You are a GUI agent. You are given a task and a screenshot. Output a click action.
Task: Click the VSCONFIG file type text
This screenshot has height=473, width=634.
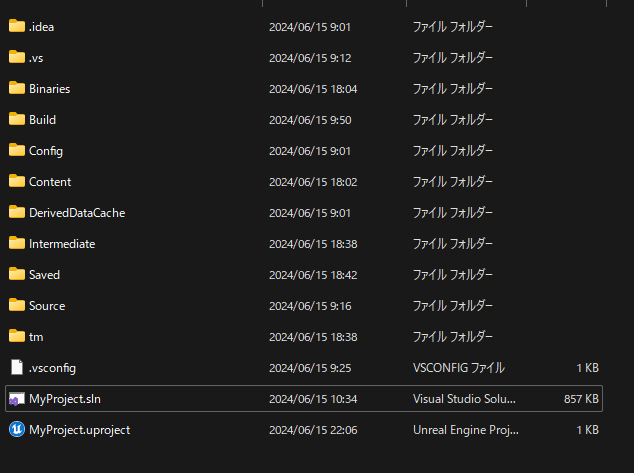click(x=458, y=368)
